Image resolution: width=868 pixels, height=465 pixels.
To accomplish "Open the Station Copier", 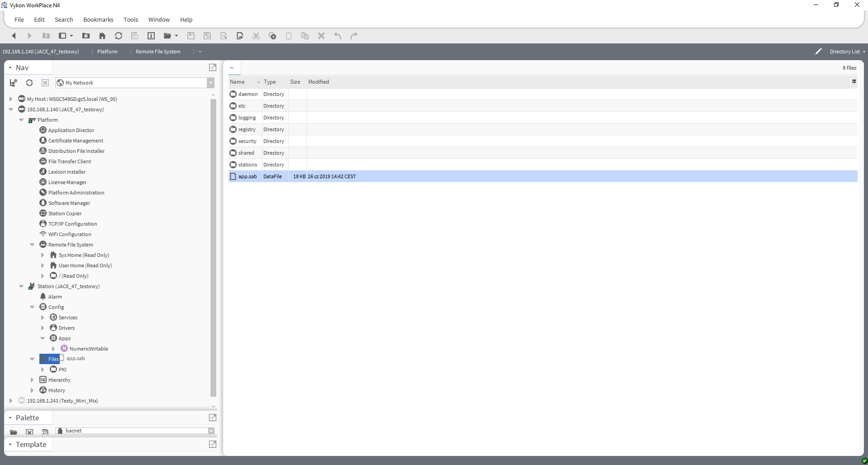I will 65,213.
